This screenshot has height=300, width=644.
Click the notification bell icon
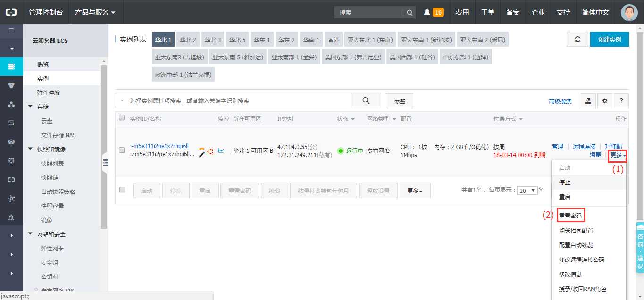(427, 12)
